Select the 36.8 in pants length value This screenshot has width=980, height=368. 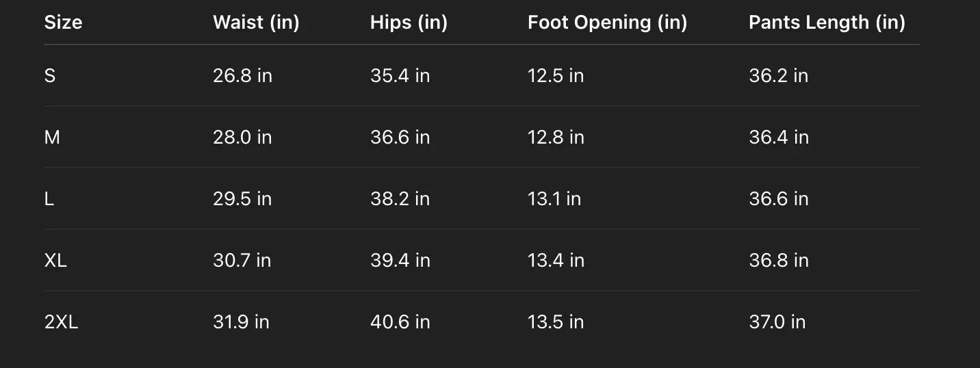[x=778, y=261]
